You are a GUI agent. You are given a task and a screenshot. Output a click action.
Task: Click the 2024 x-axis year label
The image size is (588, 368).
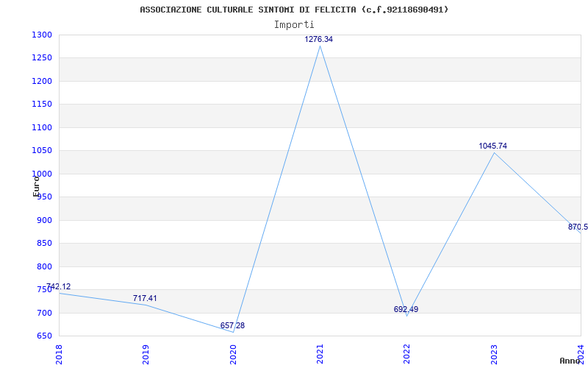click(581, 354)
